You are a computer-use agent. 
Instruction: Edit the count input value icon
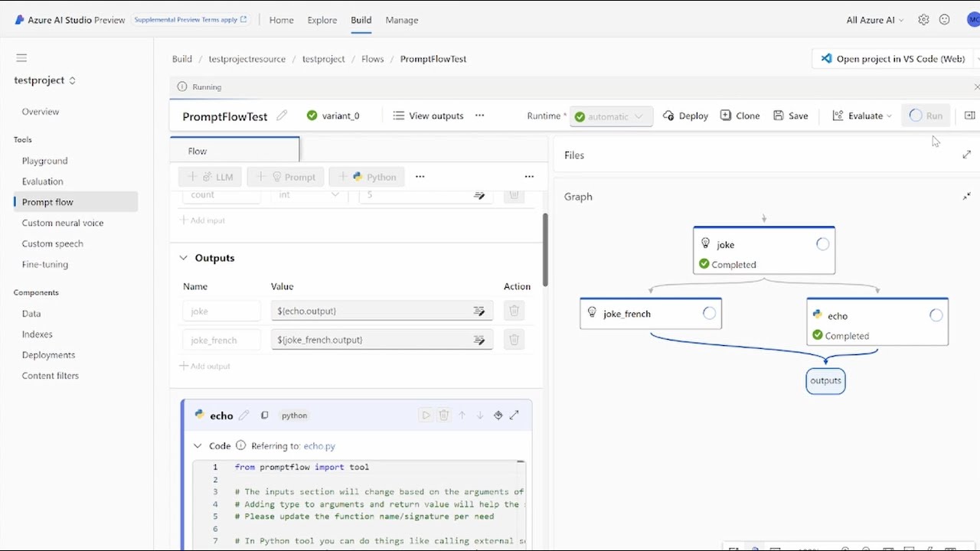(479, 195)
